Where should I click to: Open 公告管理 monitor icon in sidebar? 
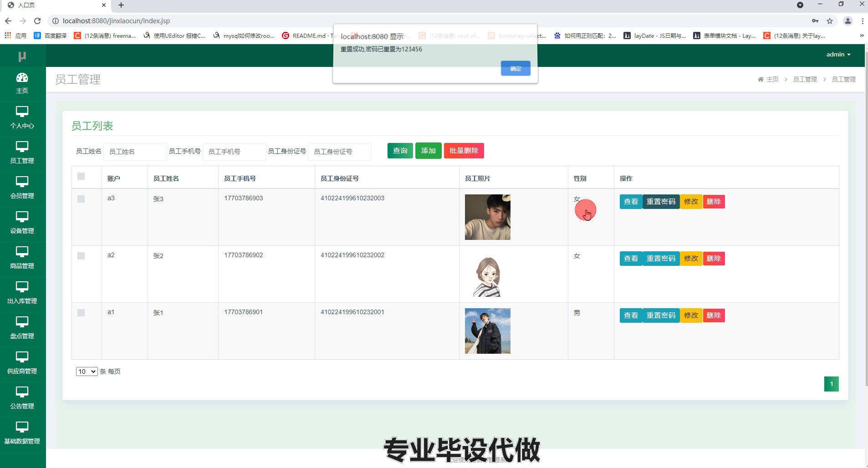coord(22,392)
